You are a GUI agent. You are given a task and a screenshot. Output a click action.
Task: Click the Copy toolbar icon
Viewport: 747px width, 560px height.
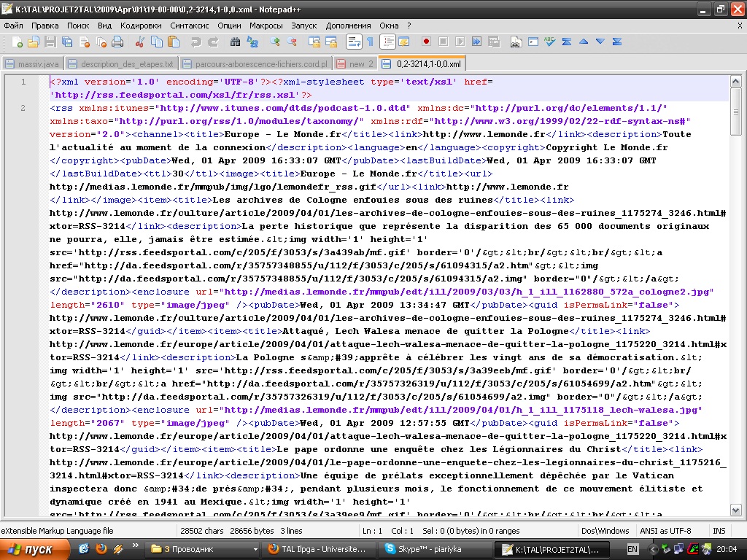[x=156, y=42]
